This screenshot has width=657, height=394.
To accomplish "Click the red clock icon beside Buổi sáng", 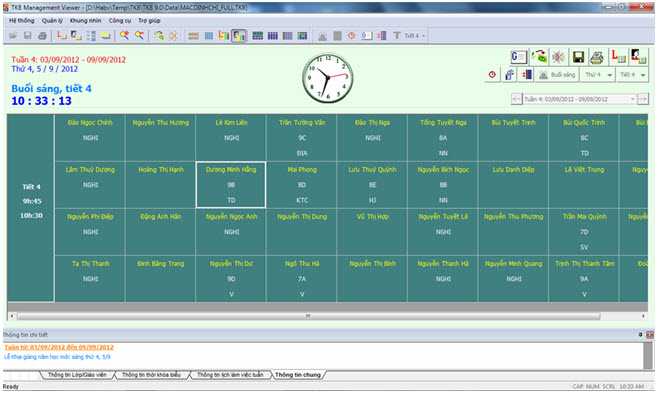I will tap(492, 75).
